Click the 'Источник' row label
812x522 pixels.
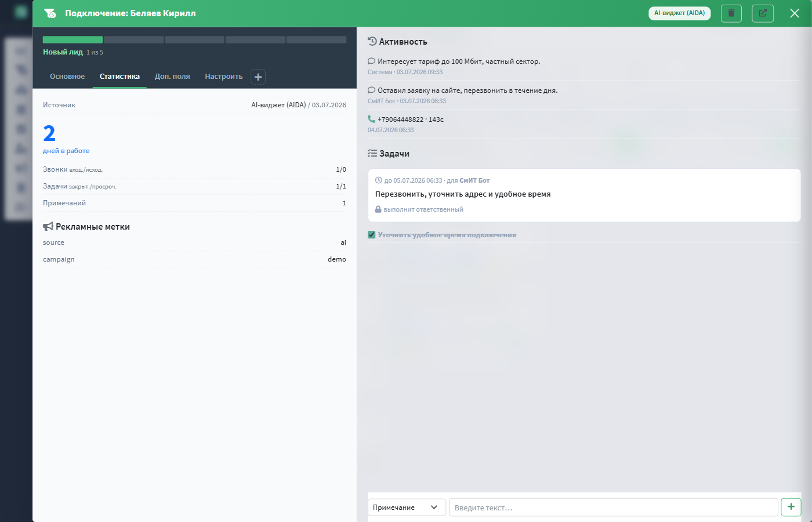click(x=59, y=105)
